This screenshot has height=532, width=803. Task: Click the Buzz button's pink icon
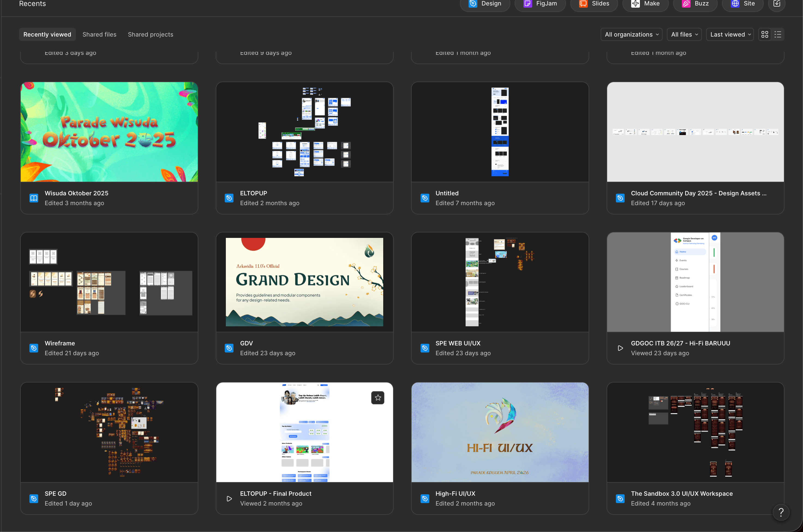click(686, 4)
